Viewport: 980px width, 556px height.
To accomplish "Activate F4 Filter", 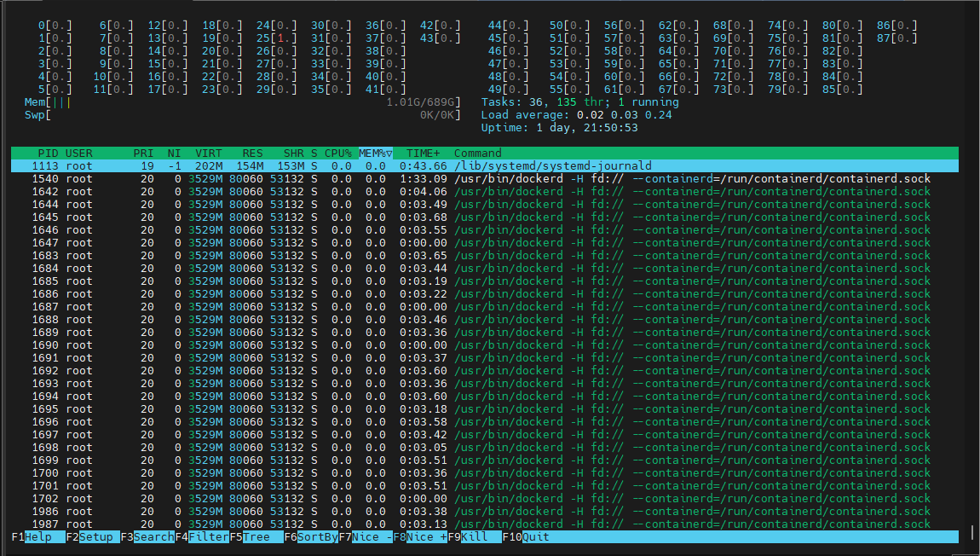I will click(201, 536).
